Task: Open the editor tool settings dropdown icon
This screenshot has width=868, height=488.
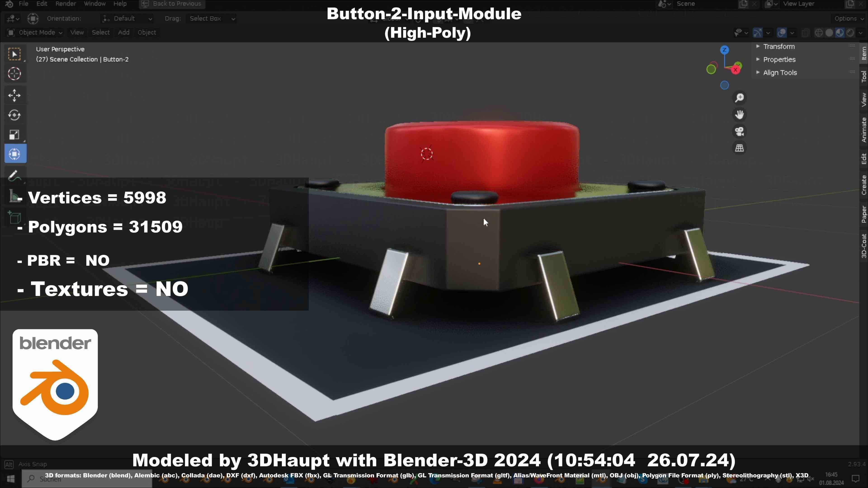Action: pyautogui.click(x=13, y=19)
